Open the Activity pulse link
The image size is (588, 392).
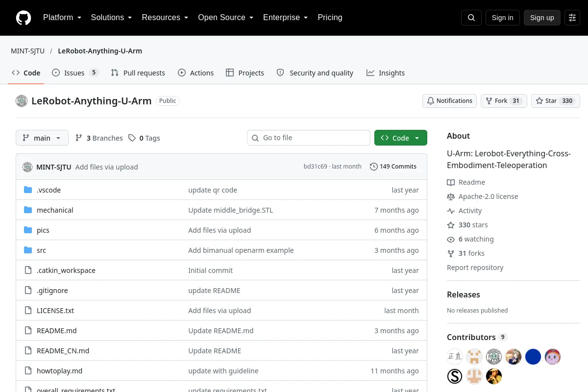click(x=465, y=211)
